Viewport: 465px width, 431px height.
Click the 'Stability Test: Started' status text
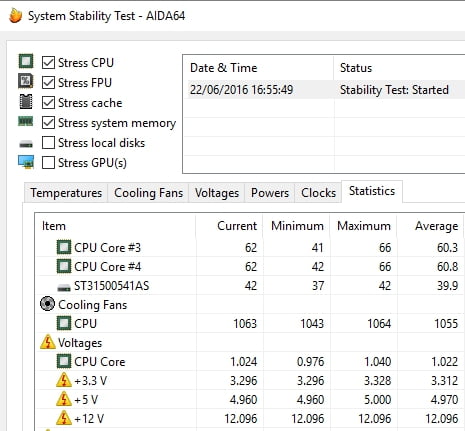pyautogui.click(x=394, y=90)
